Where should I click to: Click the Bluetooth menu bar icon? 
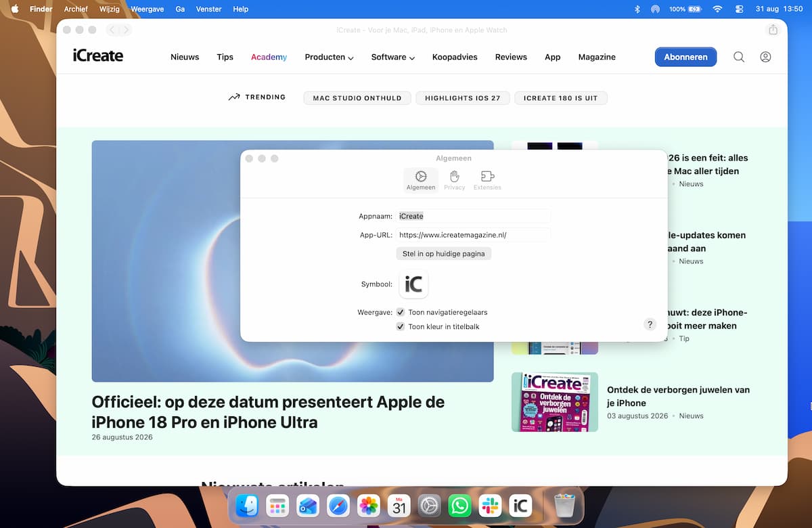coord(637,9)
